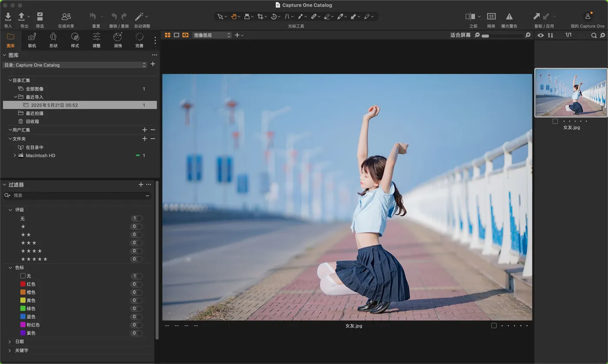The height and width of the screenshot is (364, 608).
Task: Toggle the eye icon above the browser
Action: (x=541, y=35)
